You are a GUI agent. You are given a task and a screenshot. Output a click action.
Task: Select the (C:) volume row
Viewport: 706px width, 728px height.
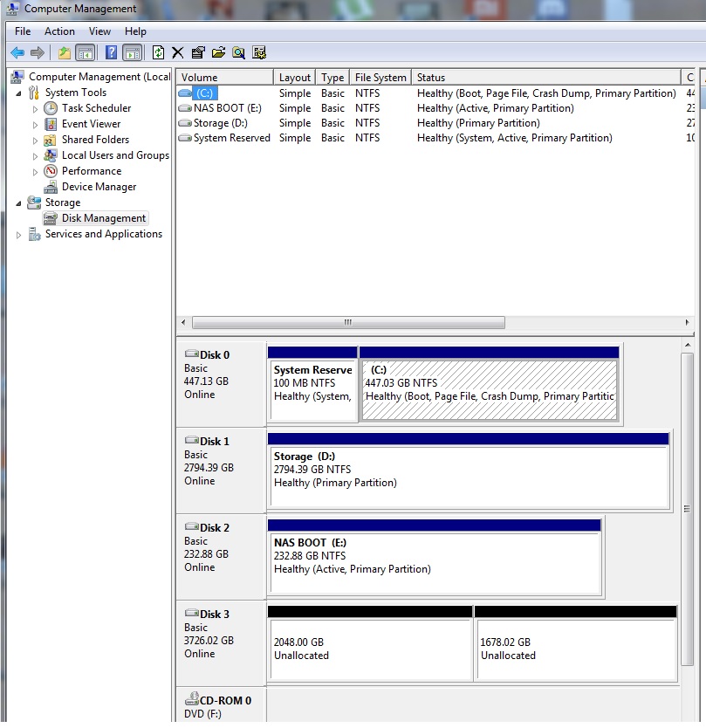click(x=435, y=93)
